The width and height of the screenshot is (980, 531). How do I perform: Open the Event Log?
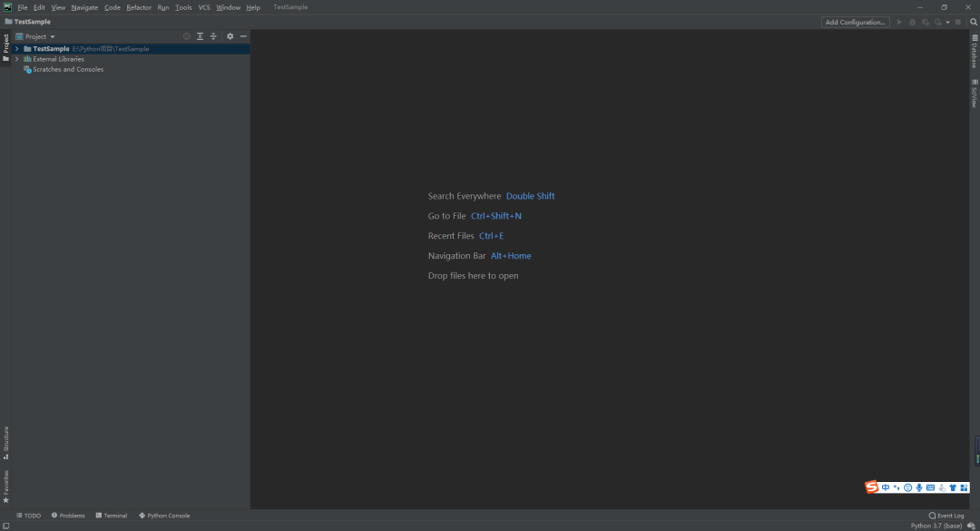946,515
